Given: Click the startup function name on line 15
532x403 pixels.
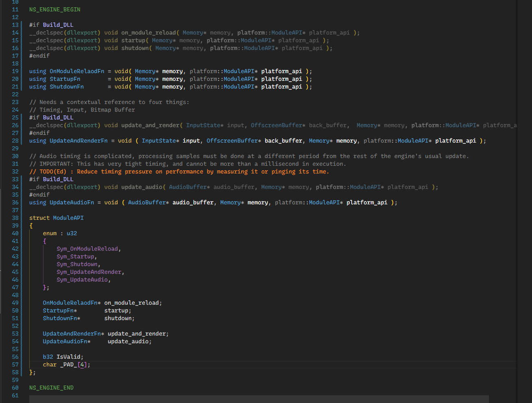Looking at the screenshot, I should [133, 40].
